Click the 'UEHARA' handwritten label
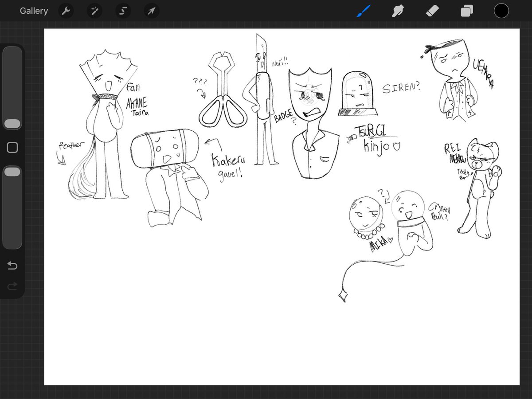 click(483, 73)
